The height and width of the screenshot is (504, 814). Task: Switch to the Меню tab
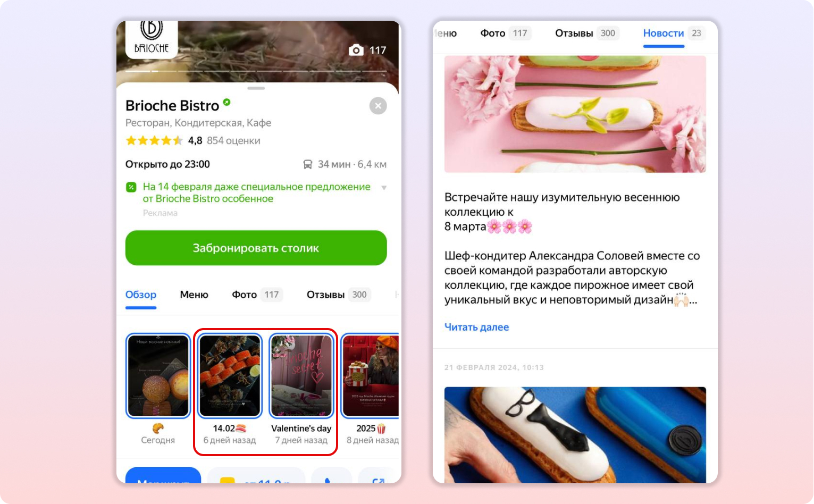point(194,295)
